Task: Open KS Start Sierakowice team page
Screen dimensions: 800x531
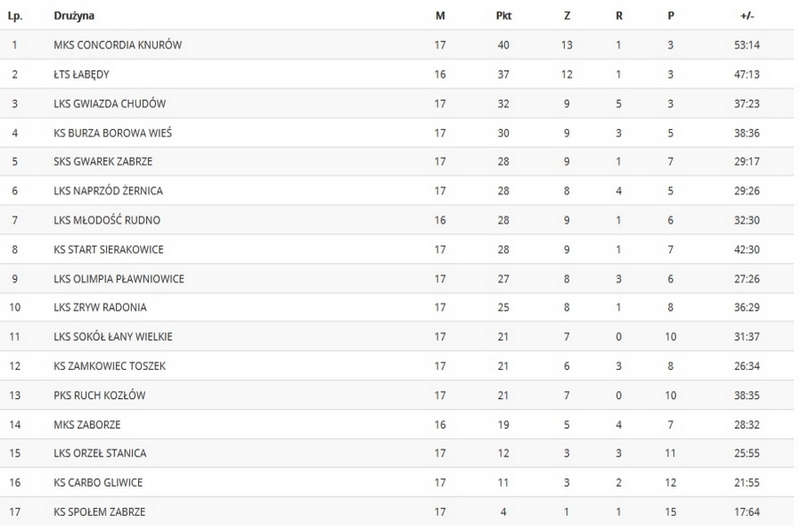Action: click(x=109, y=249)
